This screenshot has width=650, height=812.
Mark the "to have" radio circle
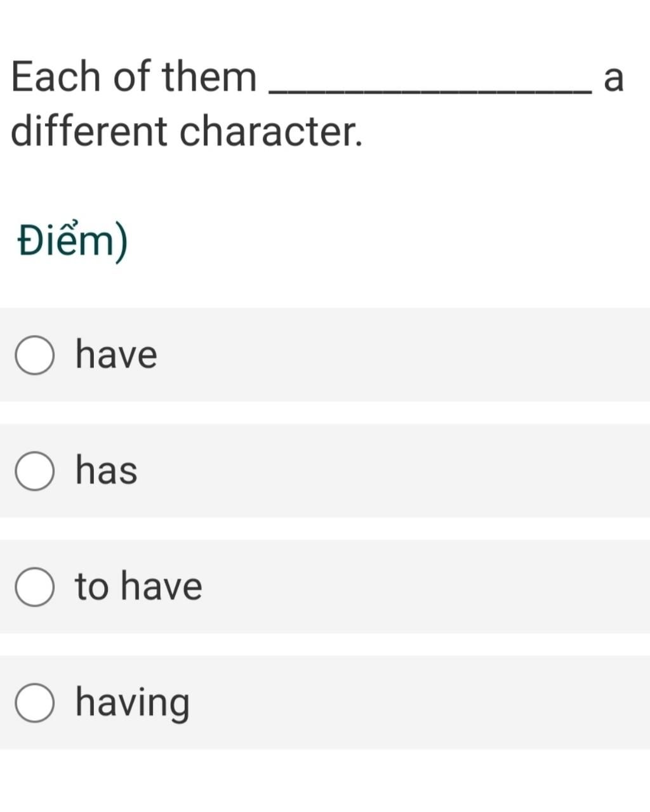click(34, 587)
